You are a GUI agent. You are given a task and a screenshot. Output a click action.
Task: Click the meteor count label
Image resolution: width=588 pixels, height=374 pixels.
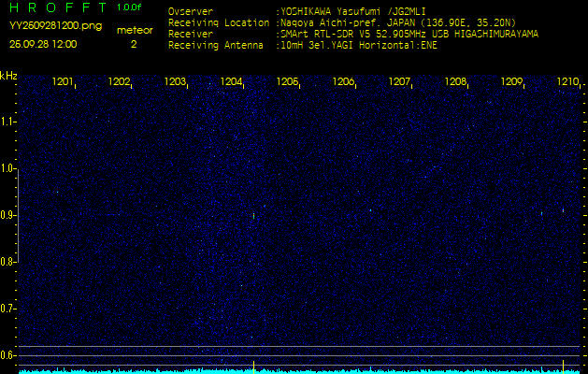[x=135, y=30]
